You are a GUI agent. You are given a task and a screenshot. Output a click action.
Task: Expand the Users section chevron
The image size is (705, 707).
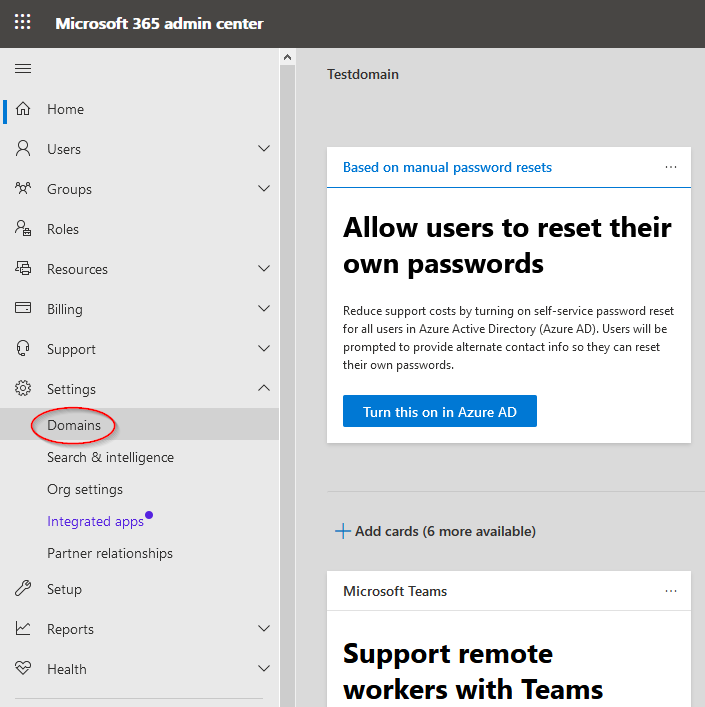click(x=264, y=149)
